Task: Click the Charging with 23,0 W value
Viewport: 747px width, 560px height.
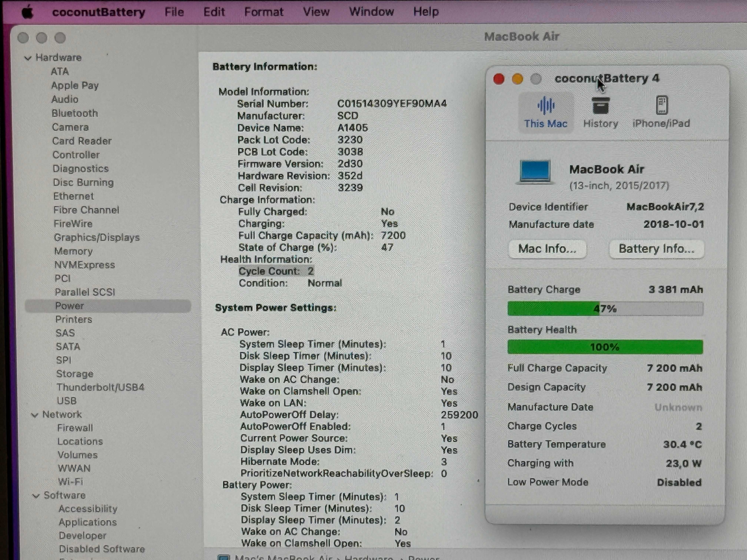Action: pyautogui.click(x=683, y=464)
